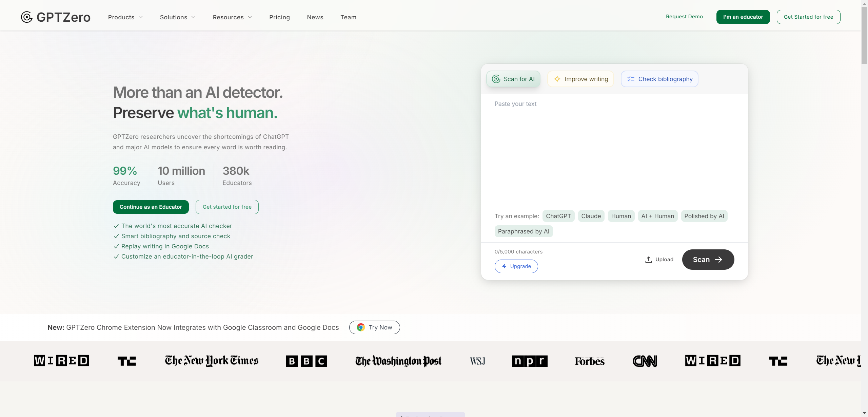The width and height of the screenshot is (868, 417).
Task: Select the ChatGPT example chip
Action: tap(558, 216)
